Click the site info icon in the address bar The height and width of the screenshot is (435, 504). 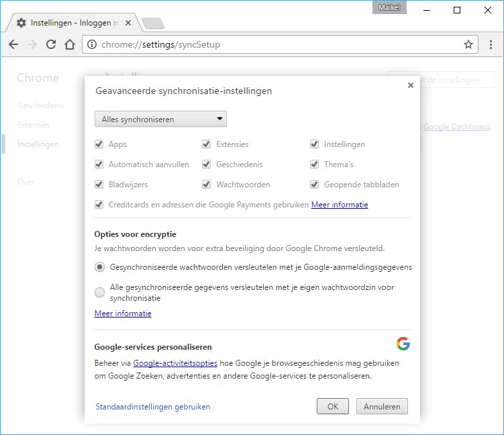[x=92, y=44]
